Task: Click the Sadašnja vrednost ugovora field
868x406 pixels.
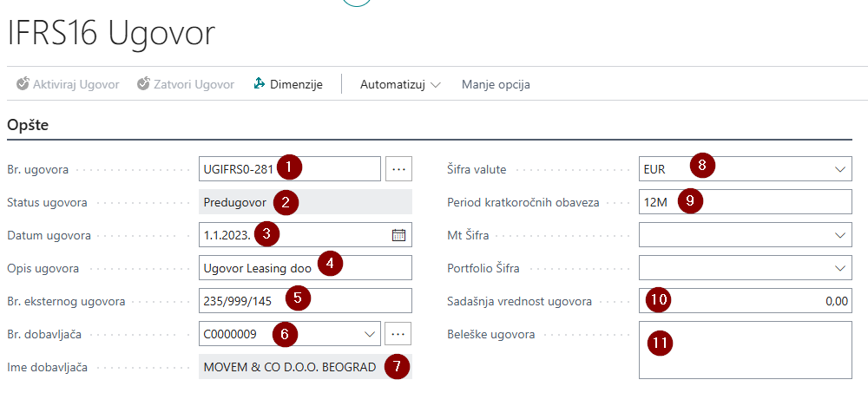Action: 745,300
